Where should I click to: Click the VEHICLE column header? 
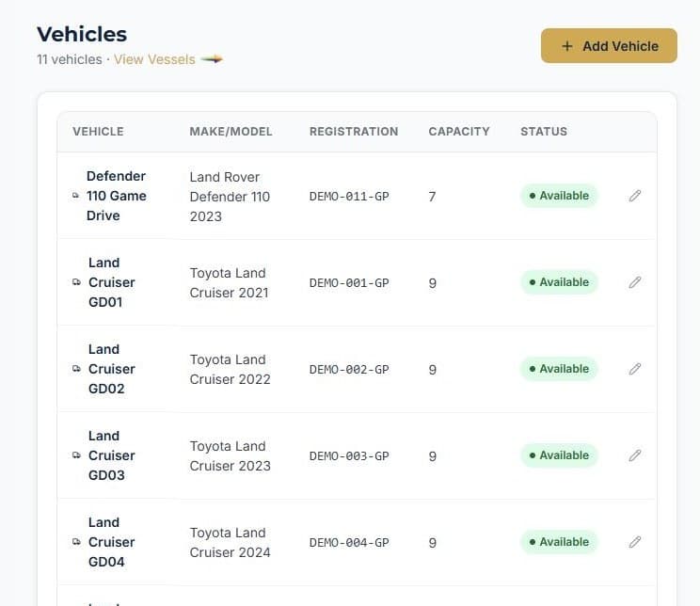point(98,132)
